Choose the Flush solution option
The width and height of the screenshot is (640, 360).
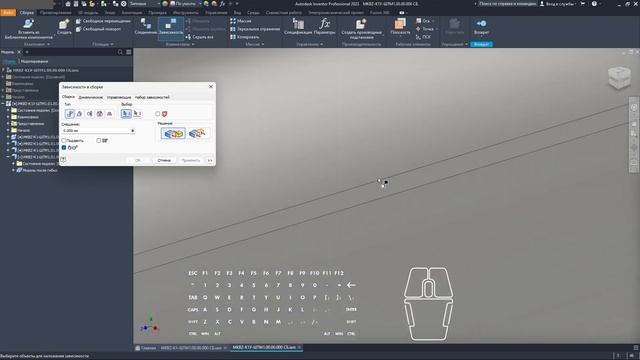click(x=197, y=133)
